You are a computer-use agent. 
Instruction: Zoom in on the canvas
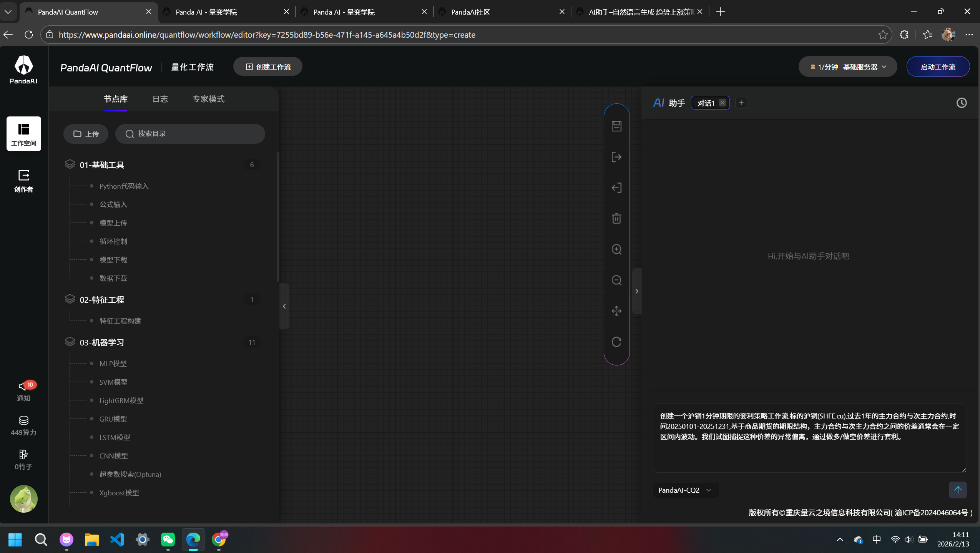pyautogui.click(x=616, y=249)
